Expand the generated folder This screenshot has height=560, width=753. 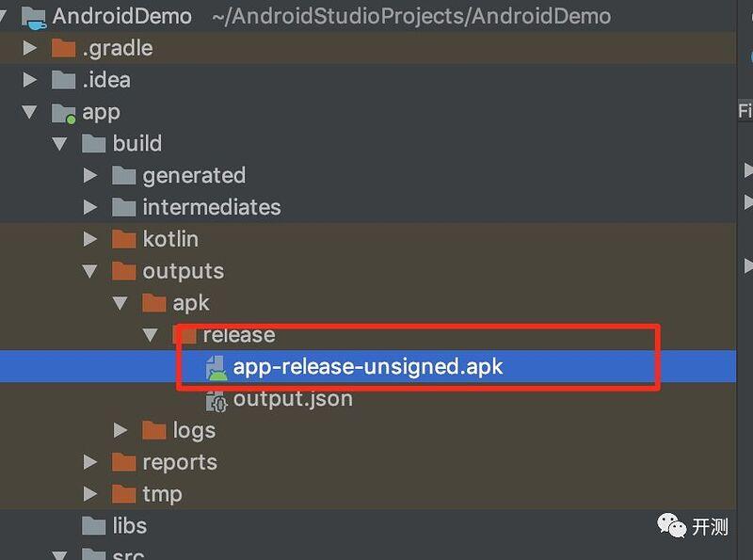pos(90,175)
